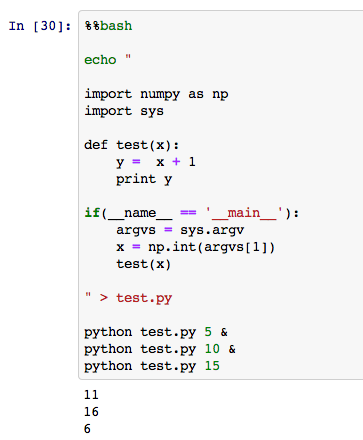Image resolution: width=363 pixels, height=440 pixels.
Task: Click the test(x) call line
Action: [143, 264]
